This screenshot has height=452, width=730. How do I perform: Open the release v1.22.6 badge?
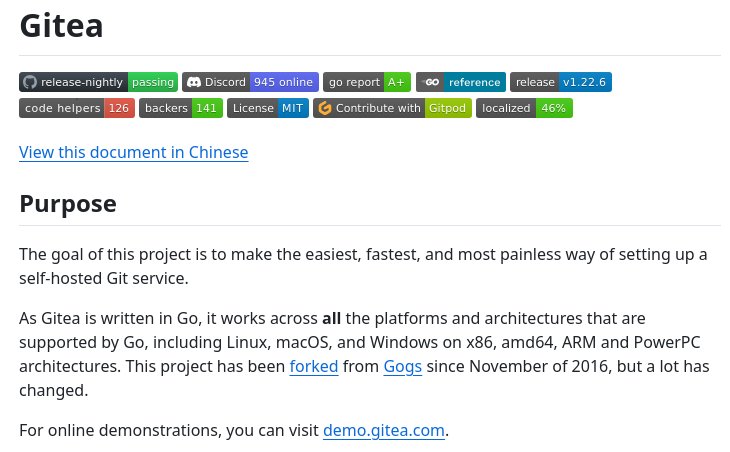(x=560, y=82)
